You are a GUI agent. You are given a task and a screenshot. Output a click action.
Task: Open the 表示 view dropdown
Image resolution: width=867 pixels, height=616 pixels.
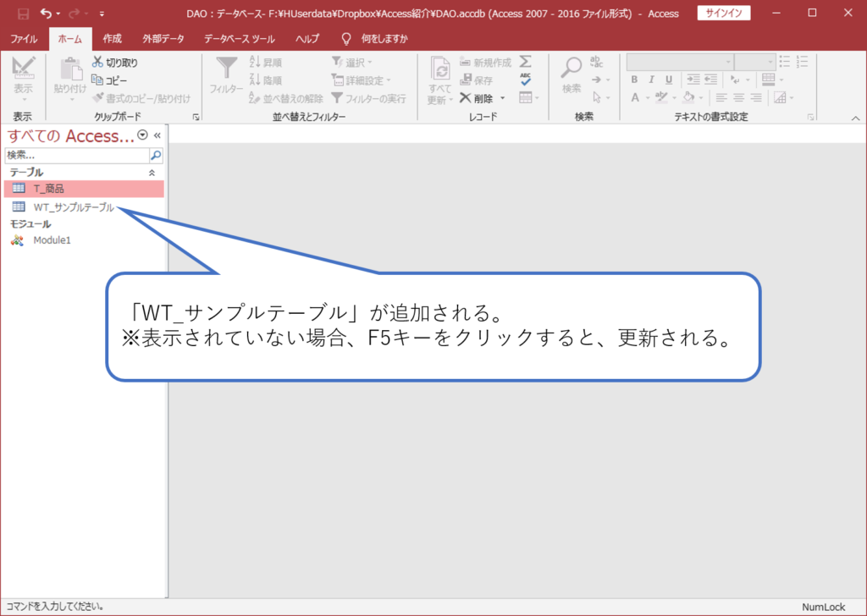point(23,100)
